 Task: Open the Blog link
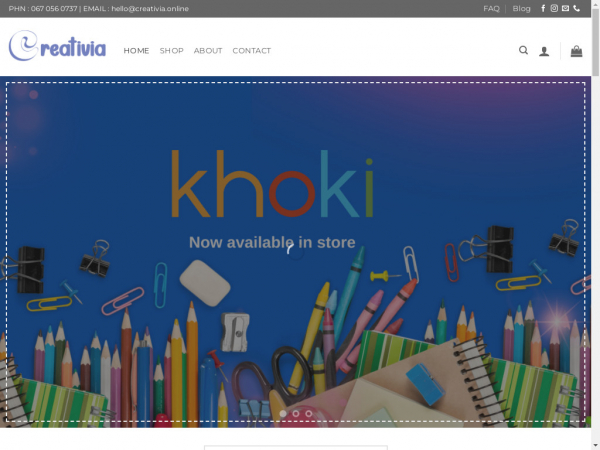pos(521,8)
